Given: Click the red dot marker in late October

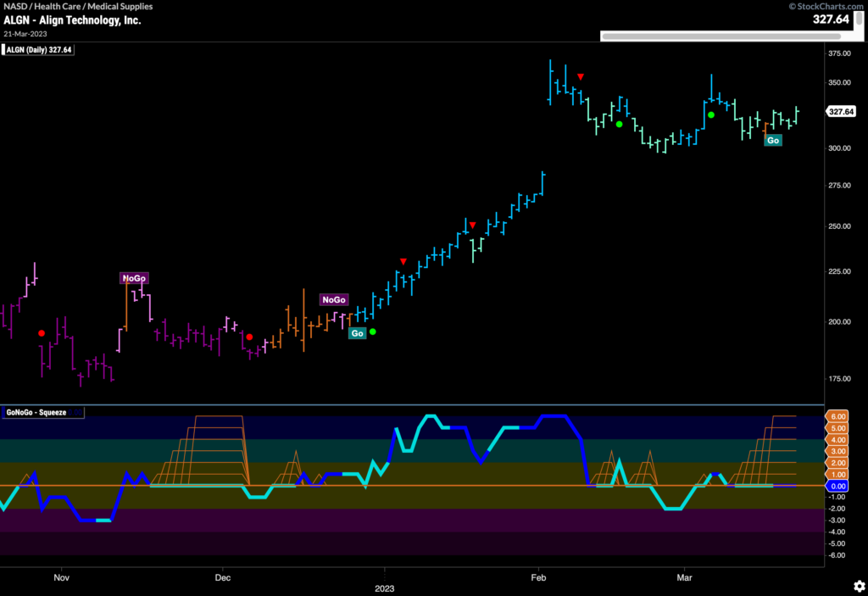Looking at the screenshot, I should tap(42, 333).
